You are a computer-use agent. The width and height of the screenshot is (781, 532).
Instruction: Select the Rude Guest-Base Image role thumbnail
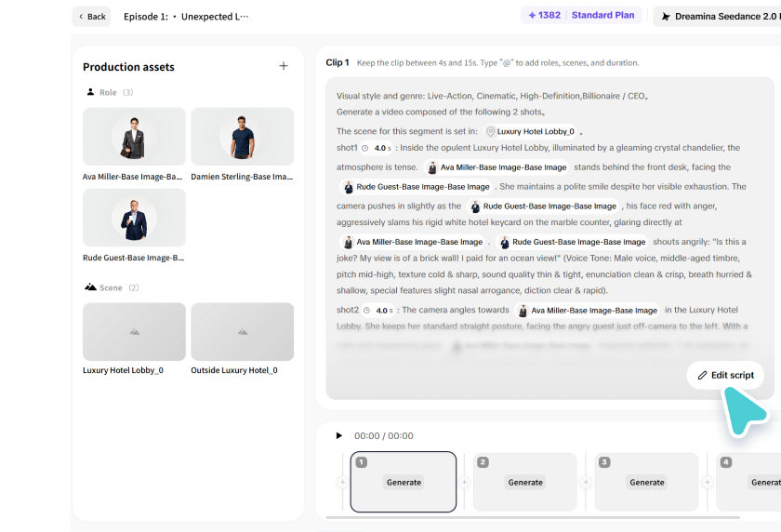[134, 218]
